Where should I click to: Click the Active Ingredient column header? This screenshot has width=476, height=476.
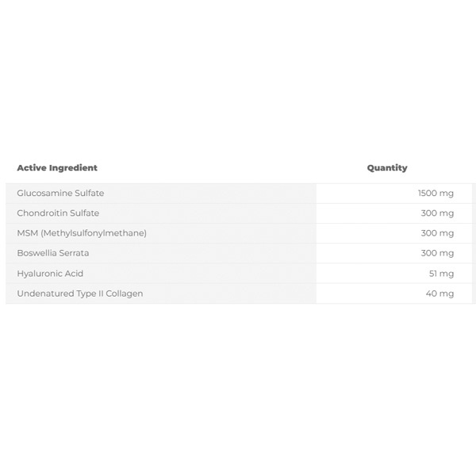coord(57,168)
